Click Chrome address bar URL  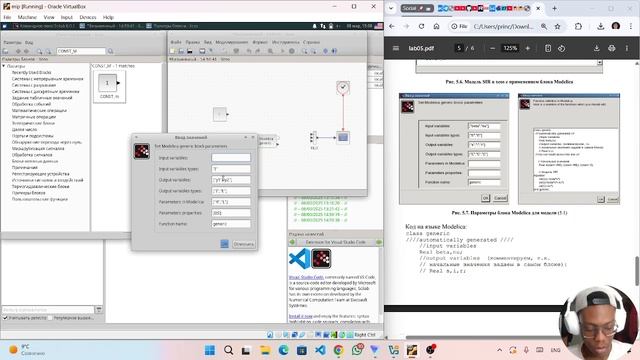(x=504, y=26)
